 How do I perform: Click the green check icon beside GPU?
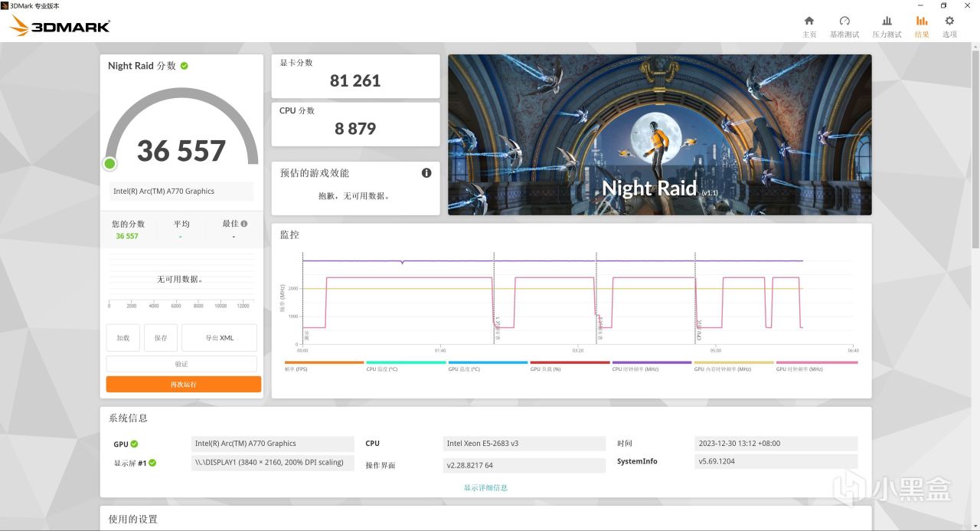[135, 444]
